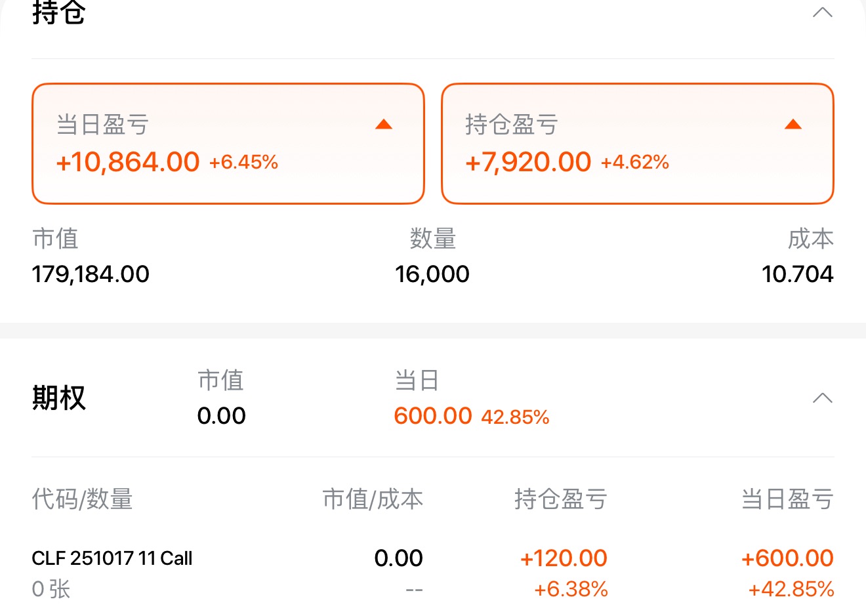Tap the option's +120.00 持仓盈亏 value
Screen dimensions: 866x616
point(564,558)
